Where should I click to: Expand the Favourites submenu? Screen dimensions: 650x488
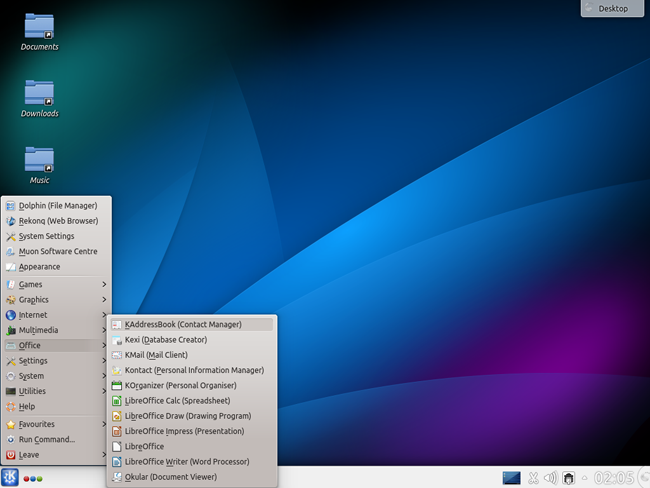[56, 424]
